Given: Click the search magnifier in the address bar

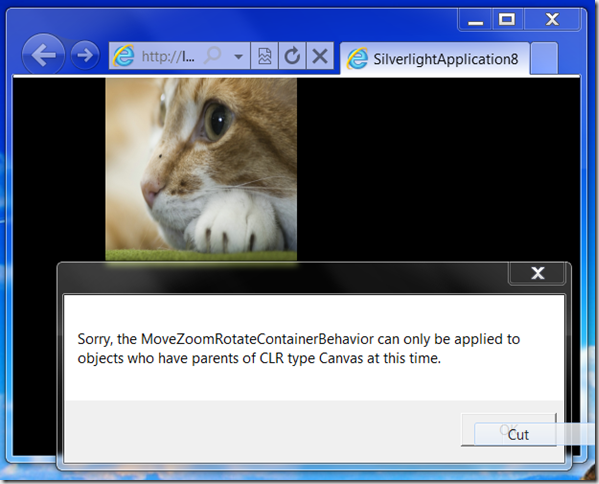Looking at the screenshot, I should pyautogui.click(x=212, y=56).
